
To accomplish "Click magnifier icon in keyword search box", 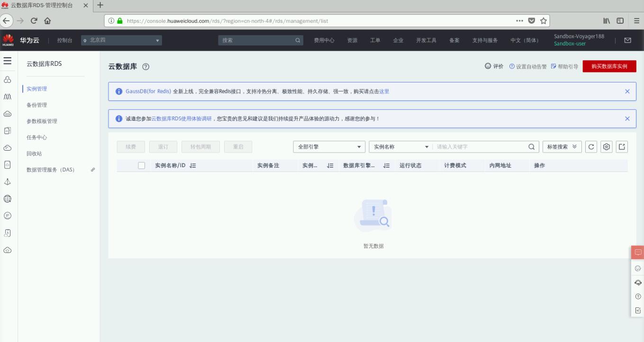I will [531, 147].
